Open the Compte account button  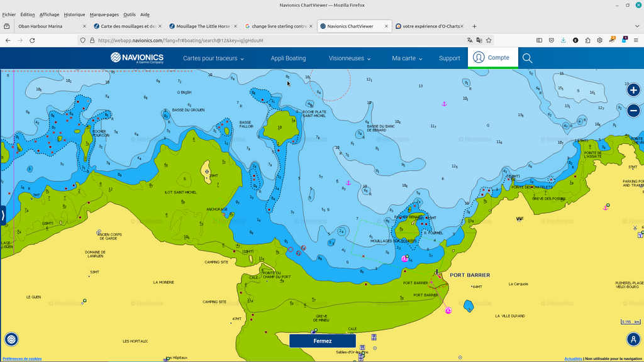point(492,57)
